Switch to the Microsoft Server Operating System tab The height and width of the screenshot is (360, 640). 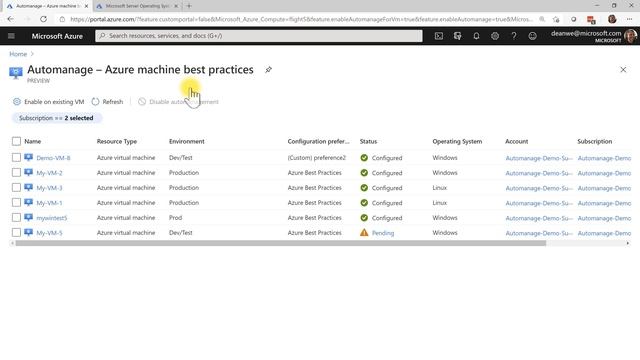pos(137,6)
